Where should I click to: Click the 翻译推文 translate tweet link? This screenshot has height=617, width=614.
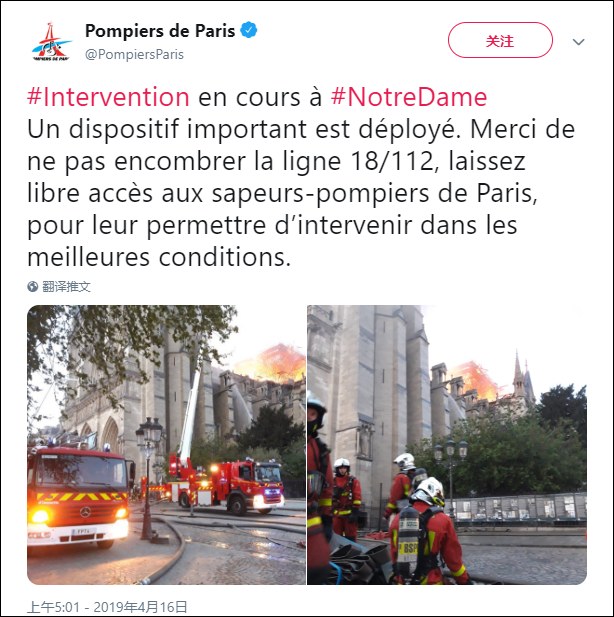click(x=66, y=286)
